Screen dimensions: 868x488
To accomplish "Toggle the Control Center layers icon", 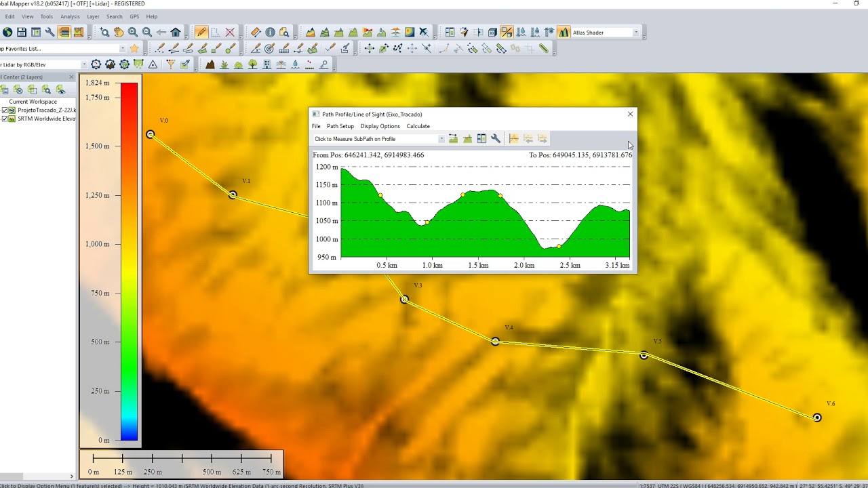I will pyautogui.click(x=64, y=32).
